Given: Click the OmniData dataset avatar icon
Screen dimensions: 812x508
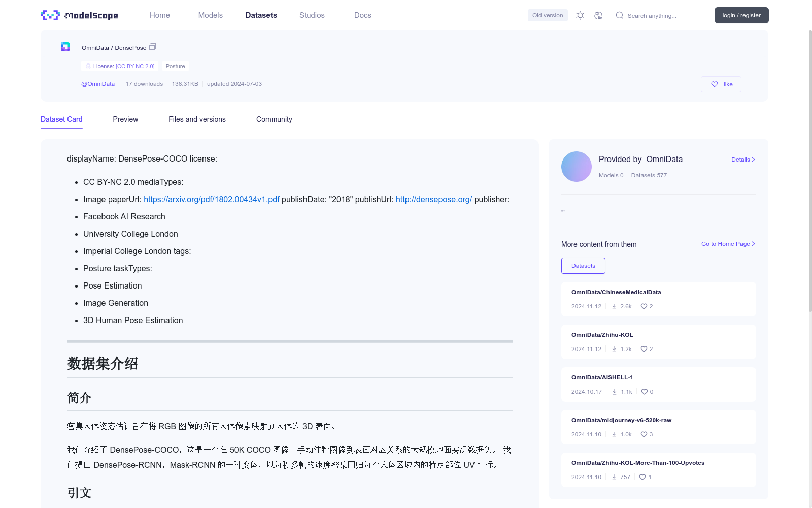Looking at the screenshot, I should [x=65, y=47].
